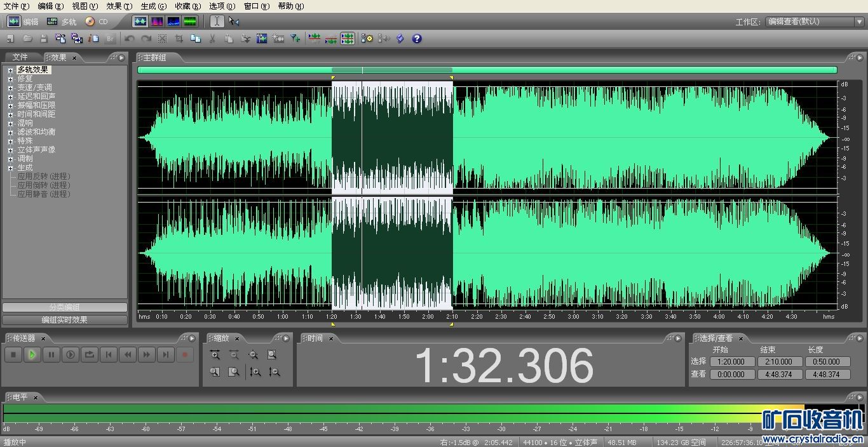Click the 分类编组 button
The image size is (868, 447).
[x=64, y=307]
